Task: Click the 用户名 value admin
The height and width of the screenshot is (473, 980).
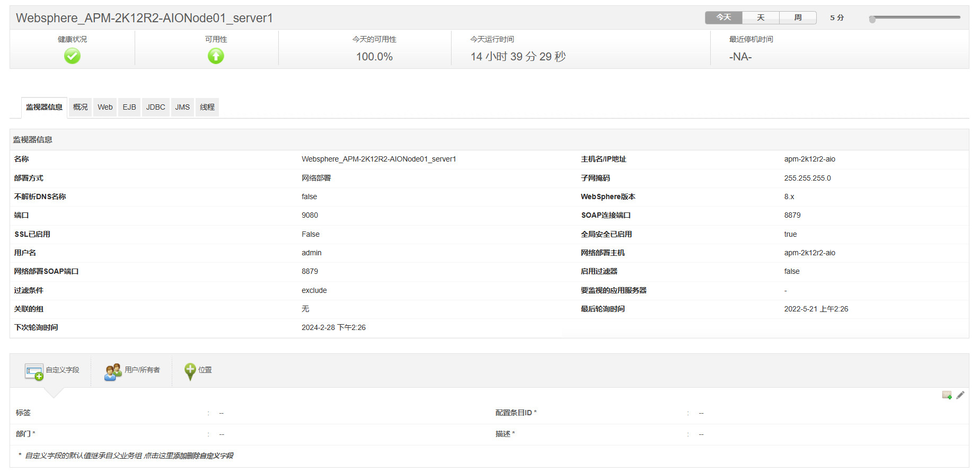Action: pos(312,253)
